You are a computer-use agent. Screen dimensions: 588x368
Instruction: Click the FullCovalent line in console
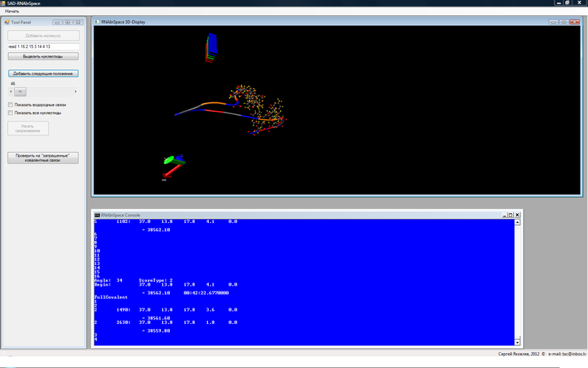coord(111,297)
